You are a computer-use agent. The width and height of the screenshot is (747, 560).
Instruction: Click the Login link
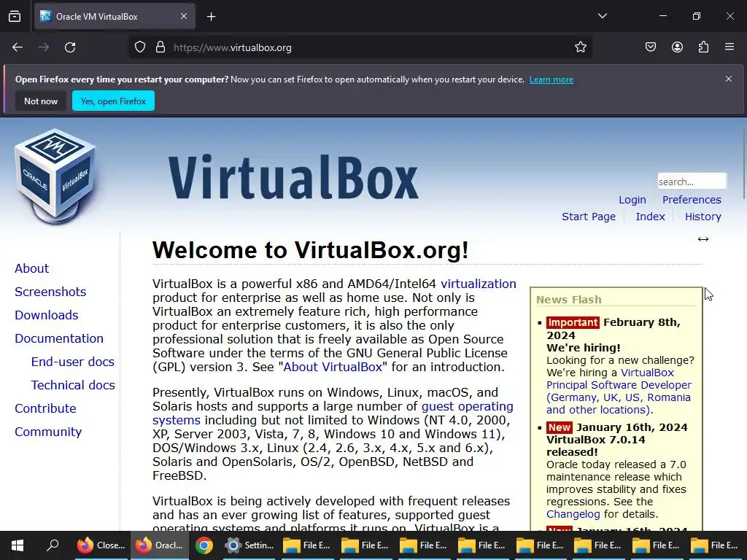[632, 200]
